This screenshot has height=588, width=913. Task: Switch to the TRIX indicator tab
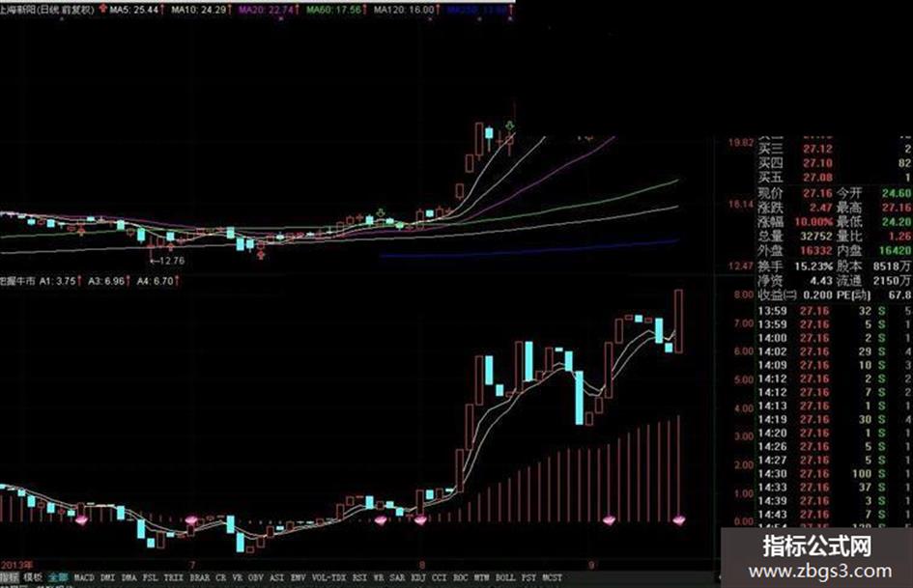point(174,577)
